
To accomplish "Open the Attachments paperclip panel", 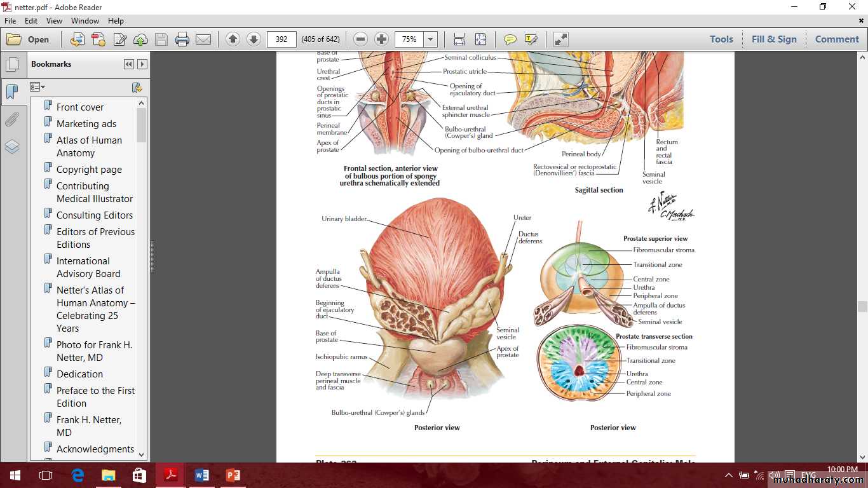I will pyautogui.click(x=12, y=119).
